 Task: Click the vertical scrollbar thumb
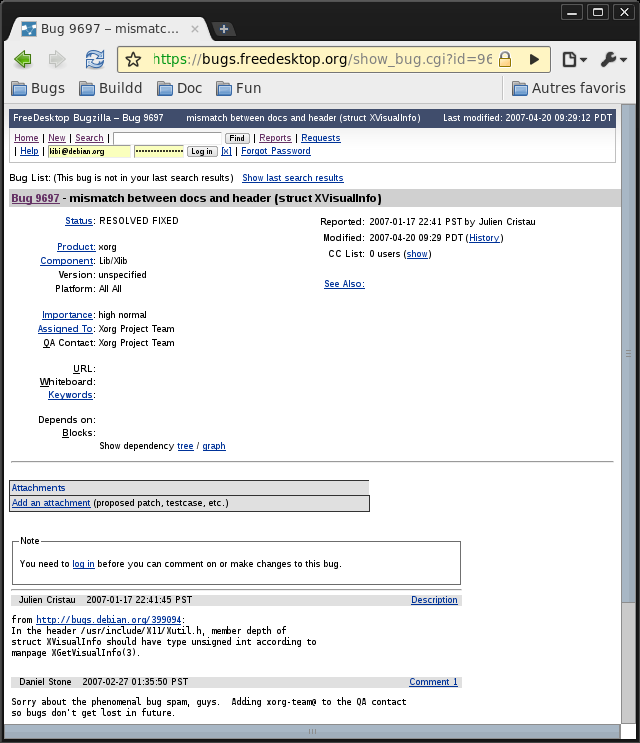[x=628, y=353]
